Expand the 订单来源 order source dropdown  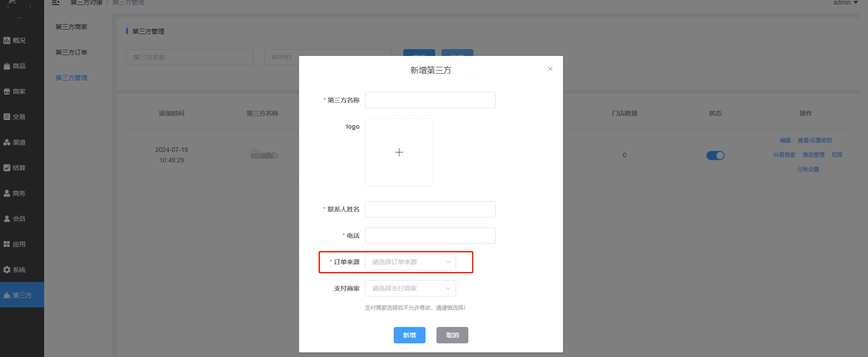click(x=410, y=262)
